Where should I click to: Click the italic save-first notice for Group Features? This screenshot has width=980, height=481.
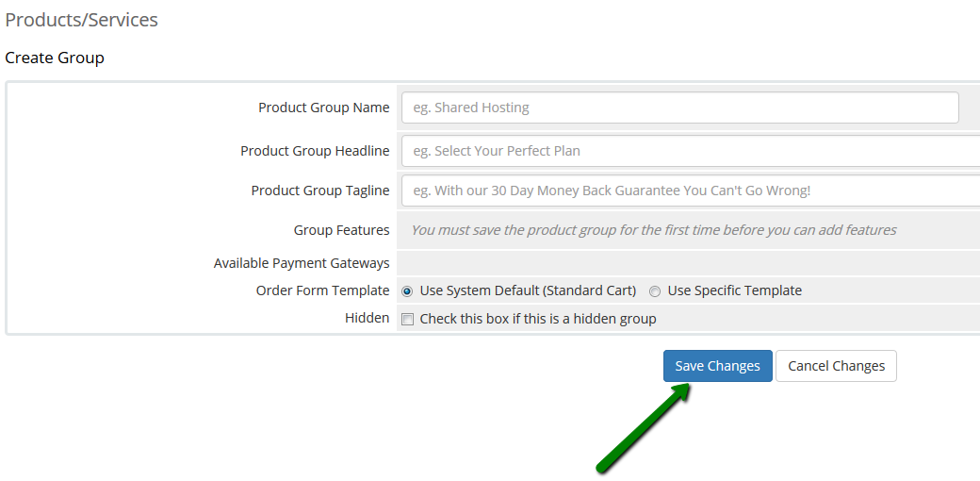[x=653, y=230]
